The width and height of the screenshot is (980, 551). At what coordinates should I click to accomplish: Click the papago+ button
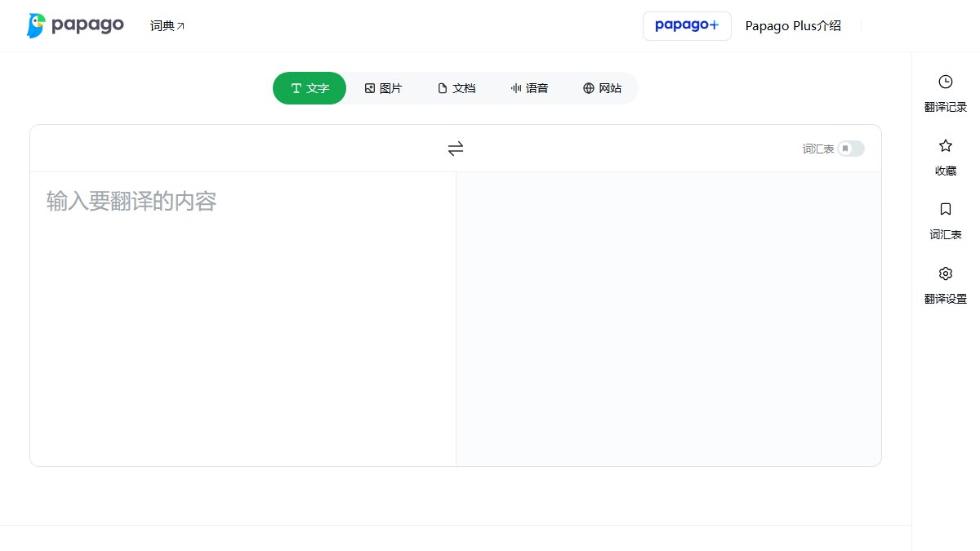[687, 25]
